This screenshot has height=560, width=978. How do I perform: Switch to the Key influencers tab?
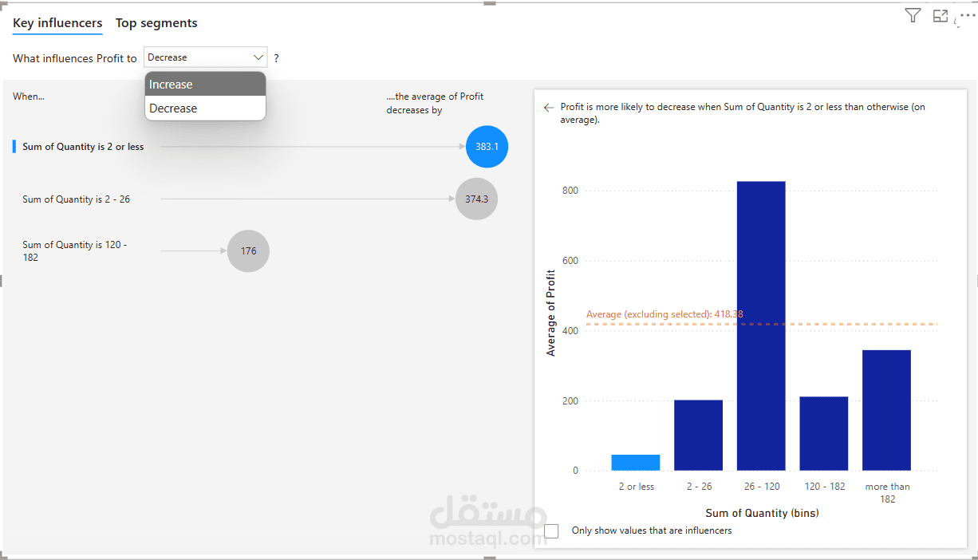(x=57, y=23)
